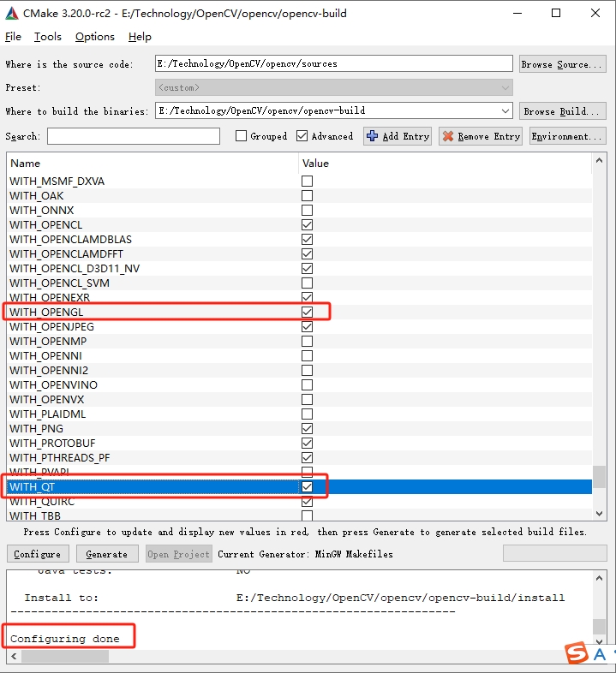The image size is (616, 679).
Task: Enable the WITH_OPENVINO checkbox
Action: [x=307, y=385]
